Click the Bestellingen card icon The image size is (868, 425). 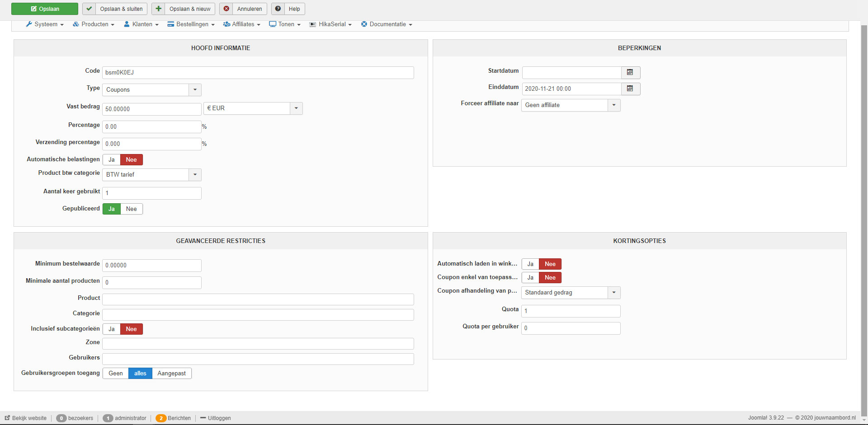[171, 24]
